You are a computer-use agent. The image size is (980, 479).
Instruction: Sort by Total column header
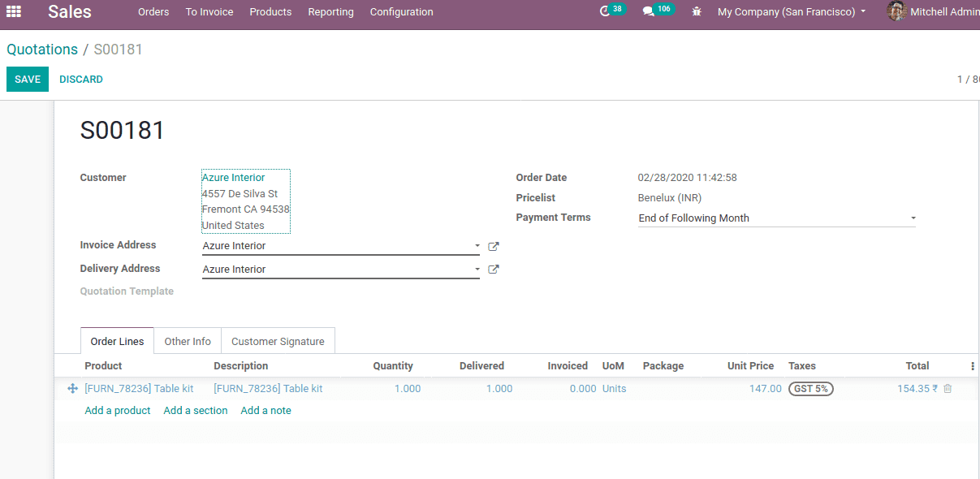coord(917,366)
